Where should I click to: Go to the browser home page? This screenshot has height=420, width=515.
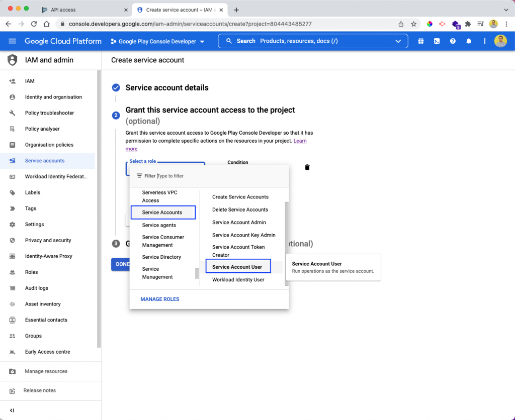[47, 24]
